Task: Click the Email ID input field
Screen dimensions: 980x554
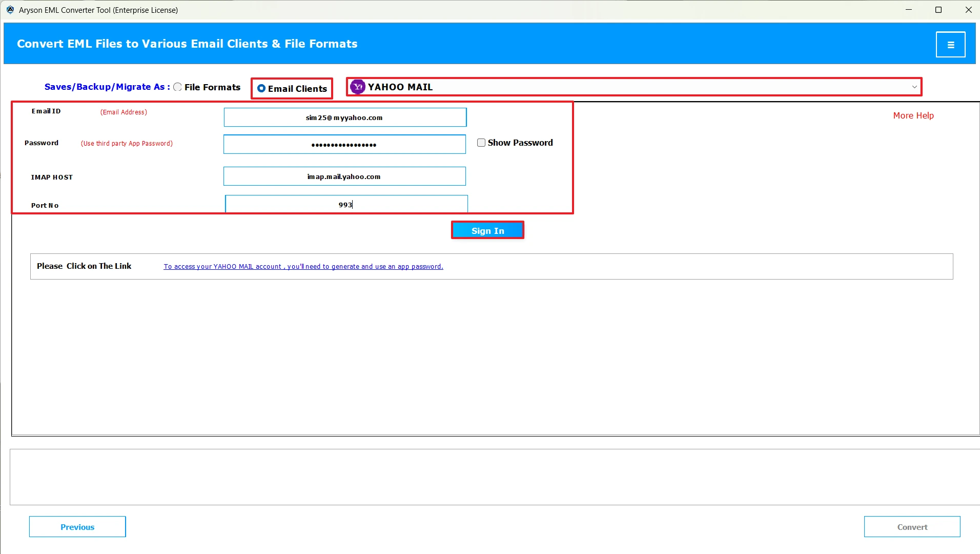Action: [x=345, y=117]
